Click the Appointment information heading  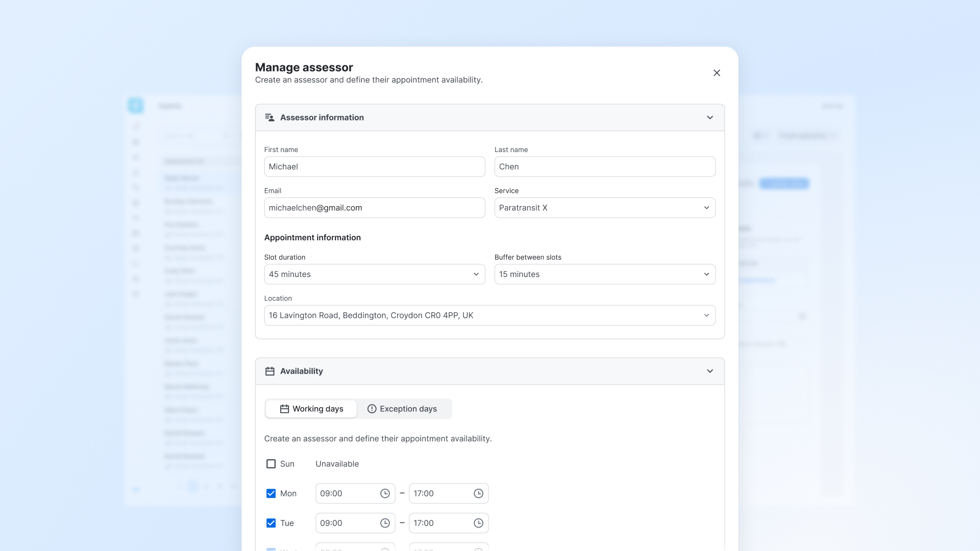(x=312, y=238)
